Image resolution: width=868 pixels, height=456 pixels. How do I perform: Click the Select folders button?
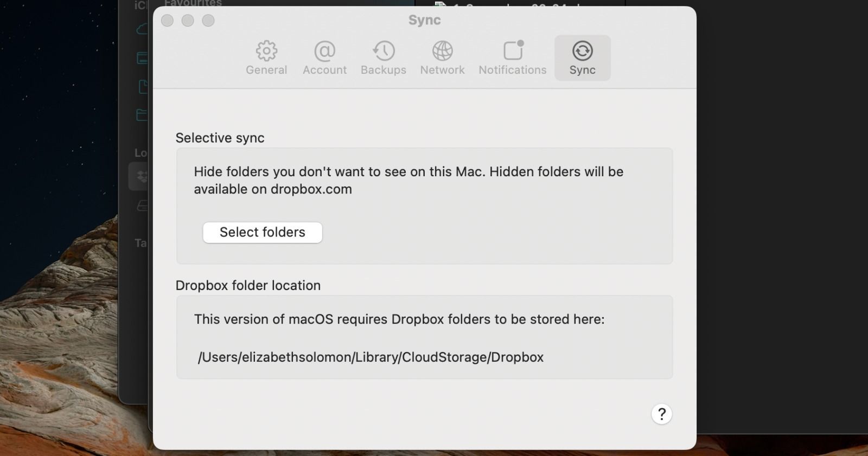263,232
